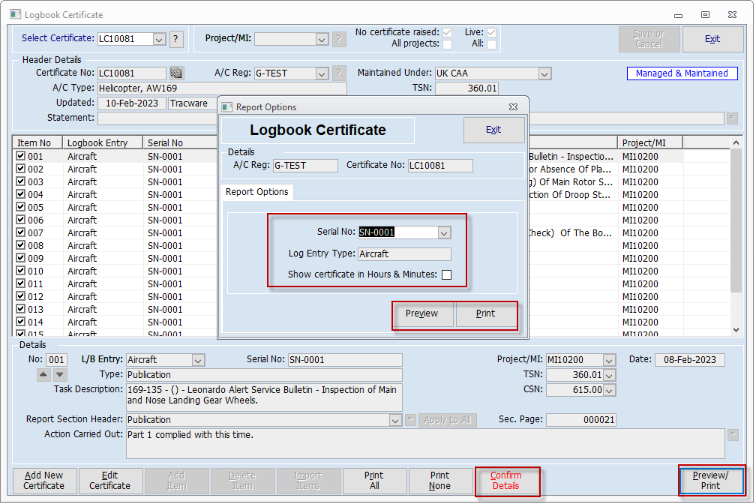
Task: Click the Certificate No field in dialog
Action: (x=440, y=165)
